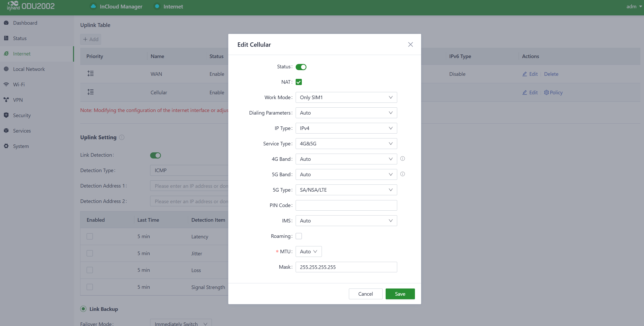Click into the PIN Code field

(x=346, y=205)
